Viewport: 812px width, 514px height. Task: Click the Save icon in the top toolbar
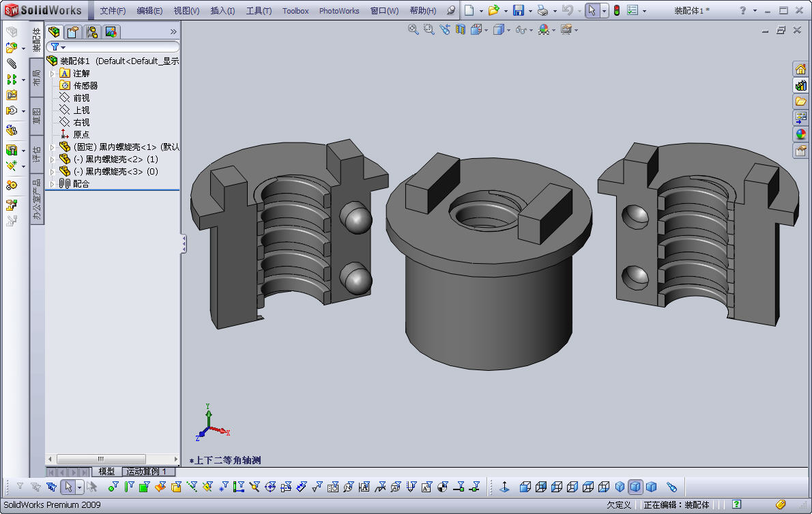click(x=519, y=10)
